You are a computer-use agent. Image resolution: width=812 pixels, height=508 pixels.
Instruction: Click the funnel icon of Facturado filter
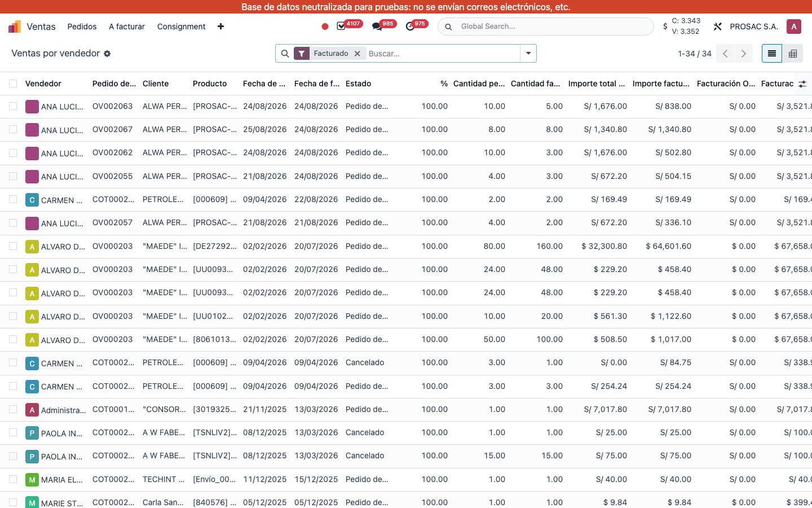302,54
